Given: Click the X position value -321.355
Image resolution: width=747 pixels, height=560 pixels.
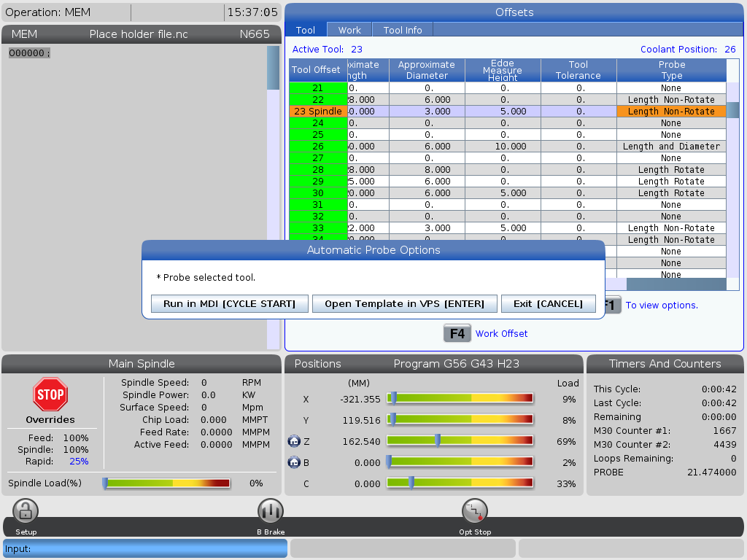Looking at the screenshot, I should [360, 399].
